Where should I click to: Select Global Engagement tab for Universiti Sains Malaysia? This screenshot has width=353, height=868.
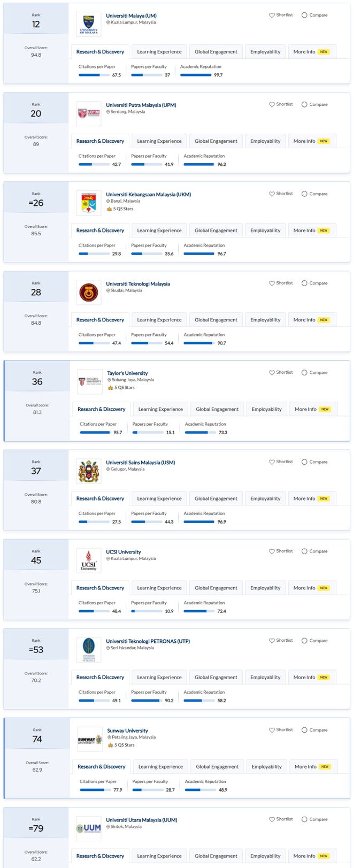216,498
